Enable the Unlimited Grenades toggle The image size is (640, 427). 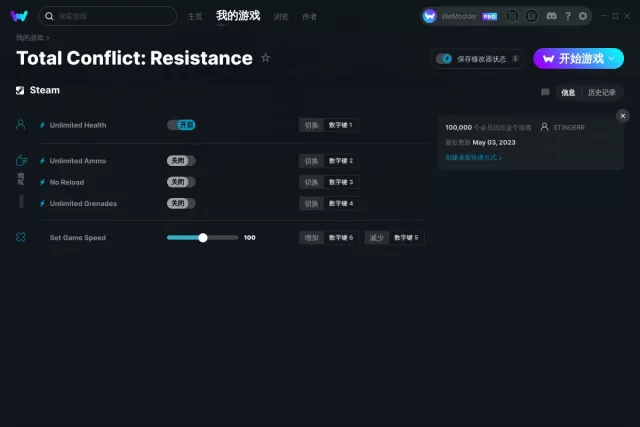[x=181, y=203]
